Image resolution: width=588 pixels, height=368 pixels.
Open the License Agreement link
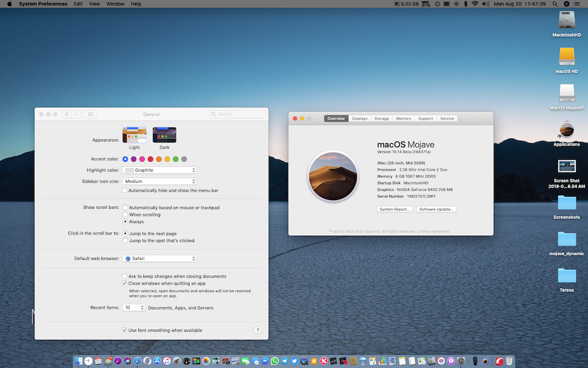[433, 231]
